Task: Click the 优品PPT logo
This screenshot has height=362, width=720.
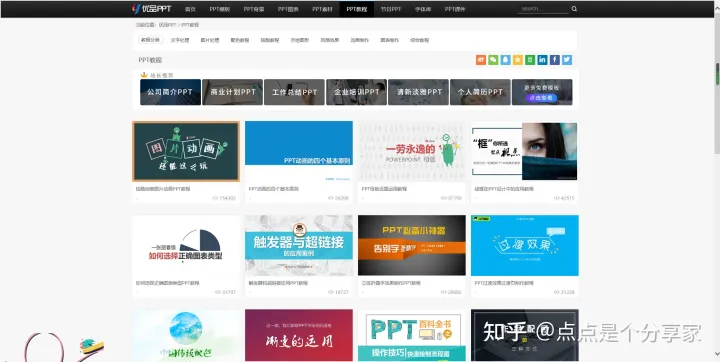Action: [152, 9]
